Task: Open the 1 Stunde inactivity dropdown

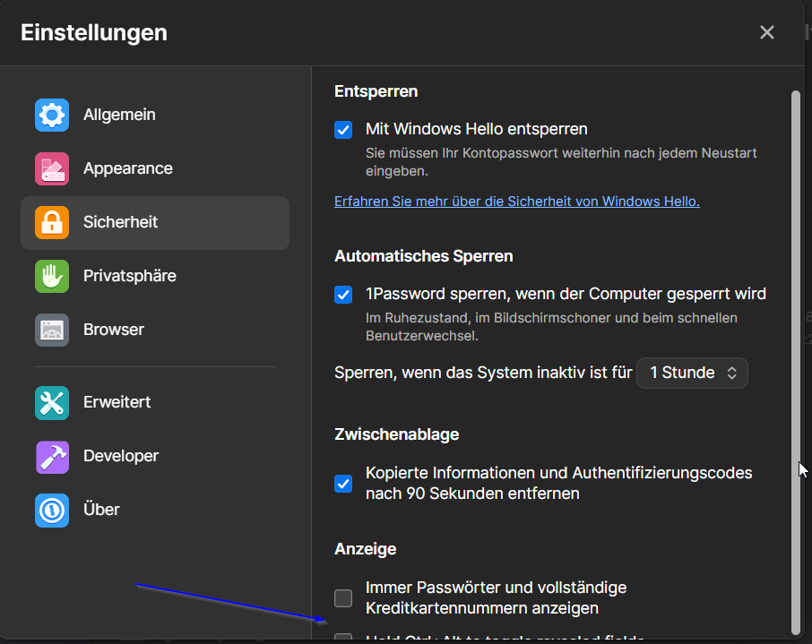Action: (x=692, y=373)
